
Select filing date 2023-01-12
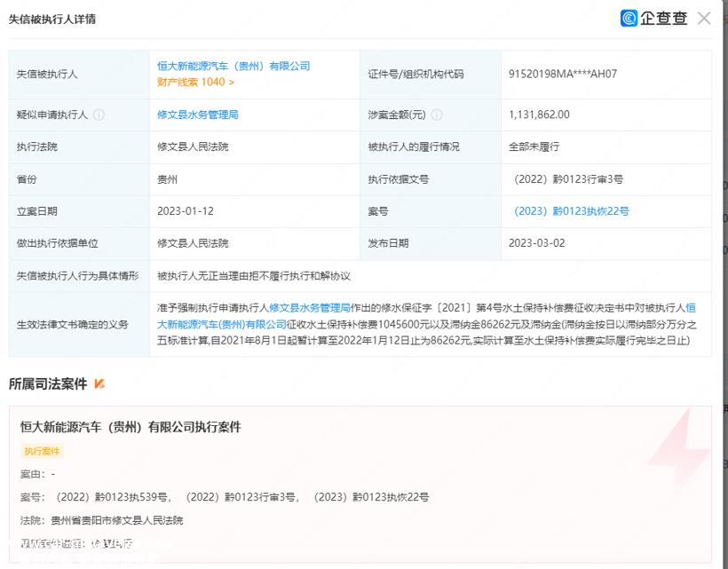point(186,211)
